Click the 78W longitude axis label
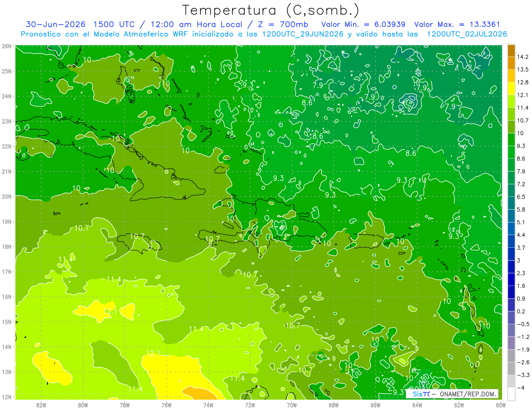 point(125,405)
